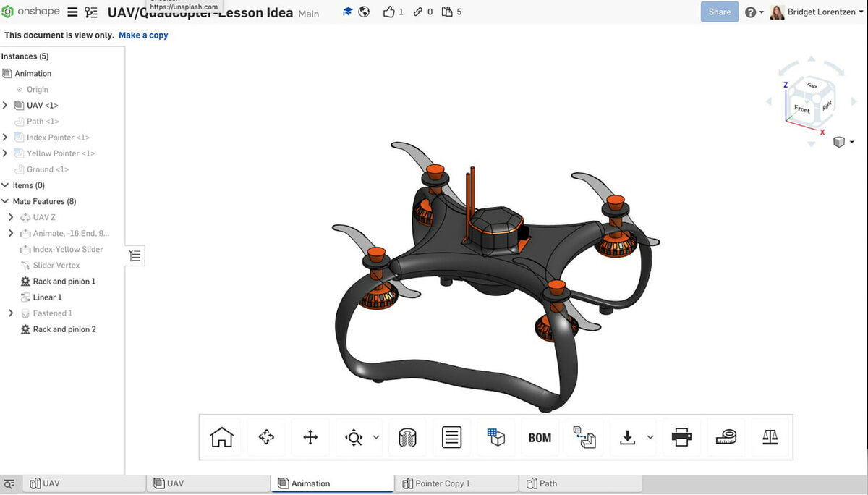Open the BOM table
868x495 pixels.
pyautogui.click(x=540, y=437)
